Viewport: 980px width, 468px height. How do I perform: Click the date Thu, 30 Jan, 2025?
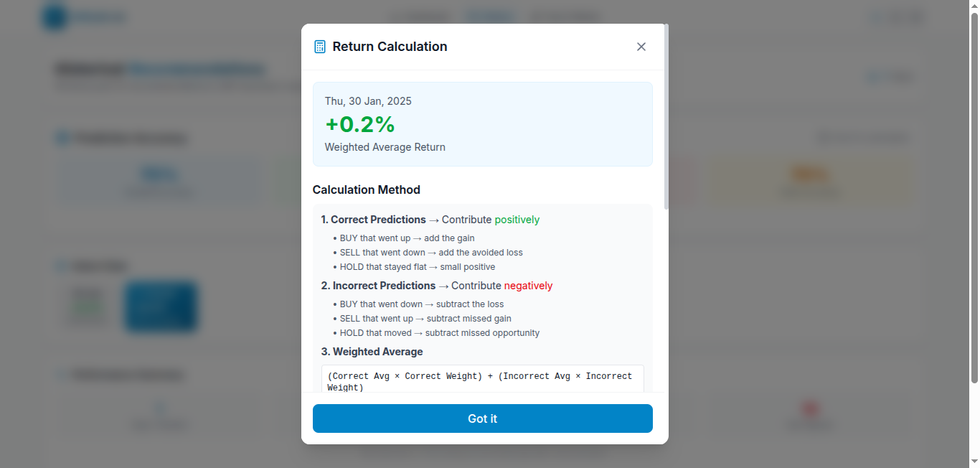(x=368, y=101)
